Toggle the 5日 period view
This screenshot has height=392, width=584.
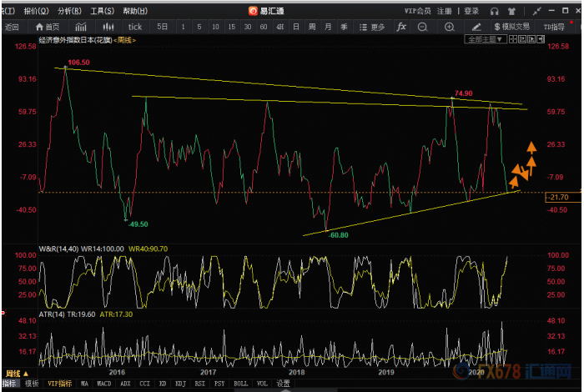[x=163, y=27]
